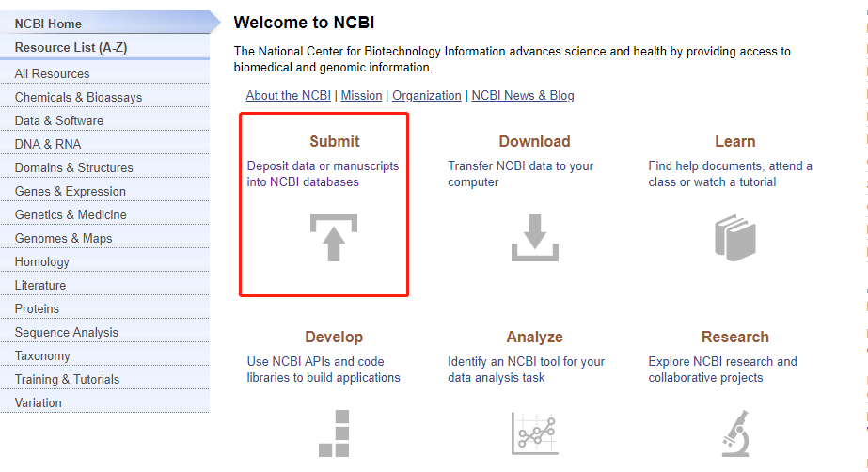The width and height of the screenshot is (868, 472).
Task: Click the Develop building blocks icon
Action: (x=334, y=433)
